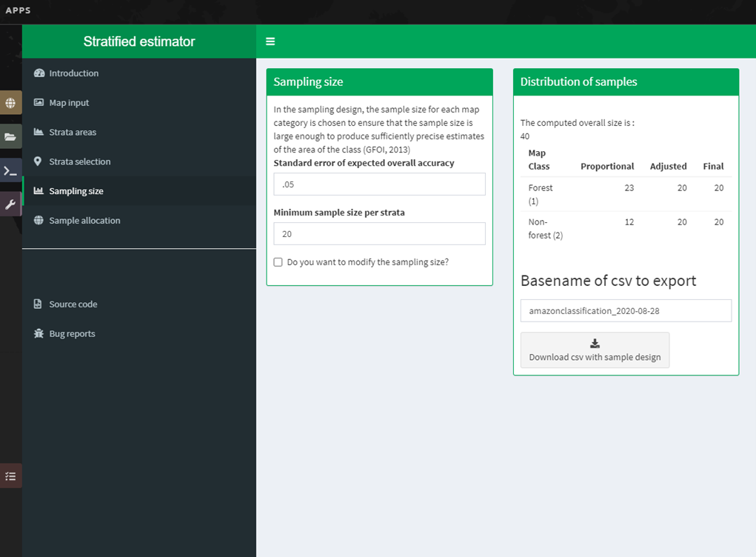Click the Map input image icon

pyautogui.click(x=39, y=102)
